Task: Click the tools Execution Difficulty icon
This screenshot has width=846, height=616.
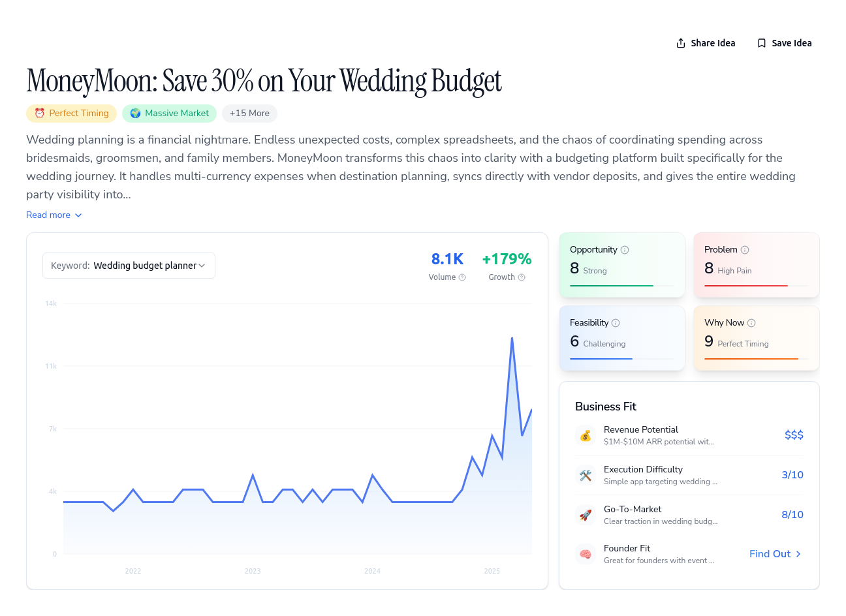Action: 586,475
